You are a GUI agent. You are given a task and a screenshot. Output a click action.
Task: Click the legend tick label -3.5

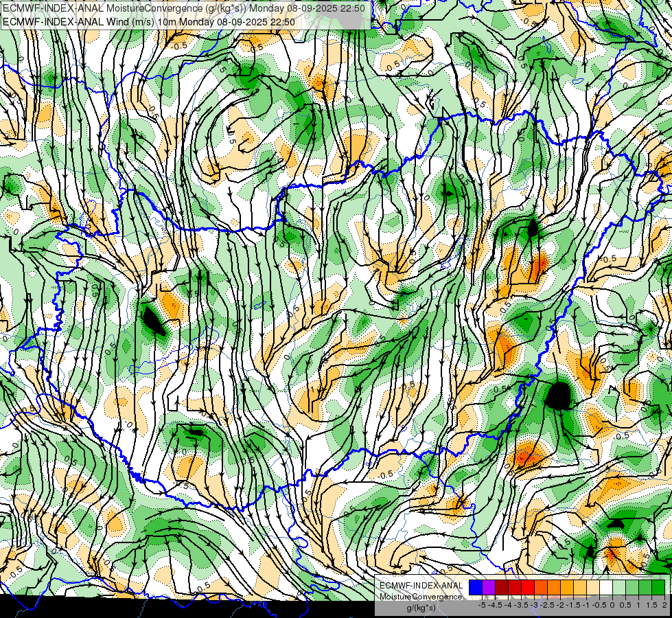coord(522,605)
